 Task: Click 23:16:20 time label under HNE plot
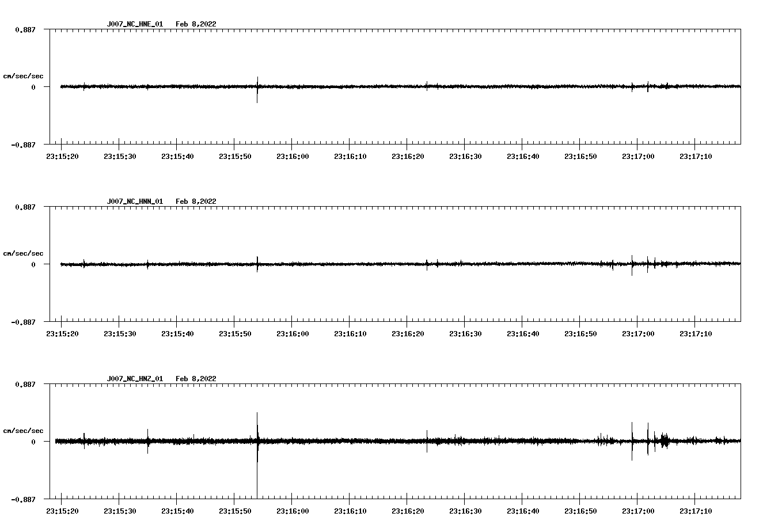click(408, 157)
